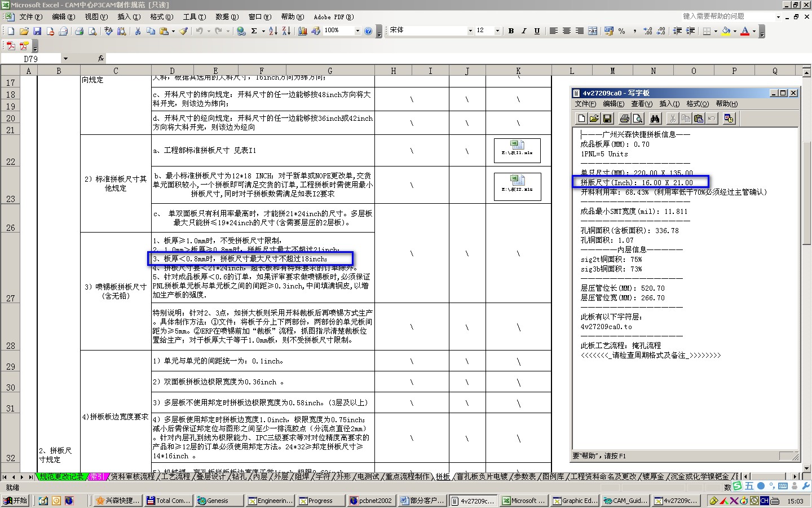Open the Name Box dropdown arrow

pos(65,59)
